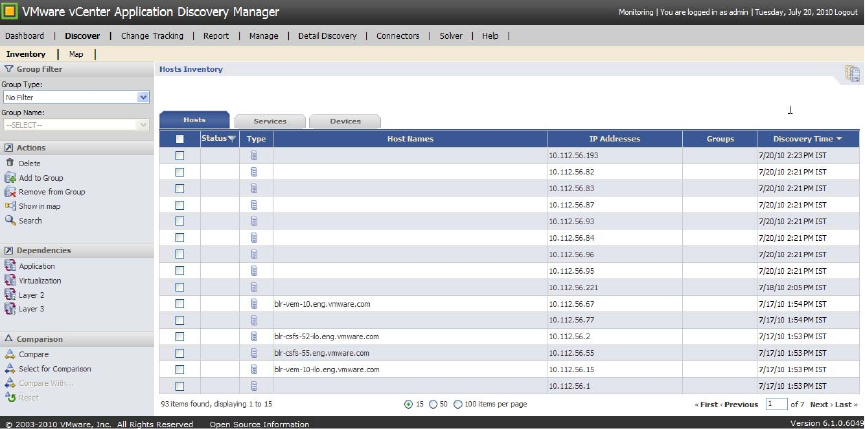This screenshot has width=865, height=429.
Task: Open the Dashboard menu
Action: click(24, 36)
